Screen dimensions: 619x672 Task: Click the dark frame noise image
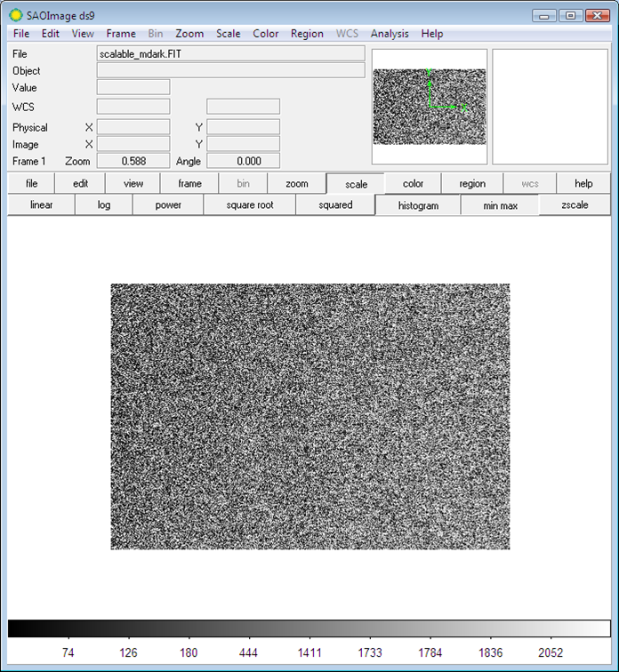[309, 416]
